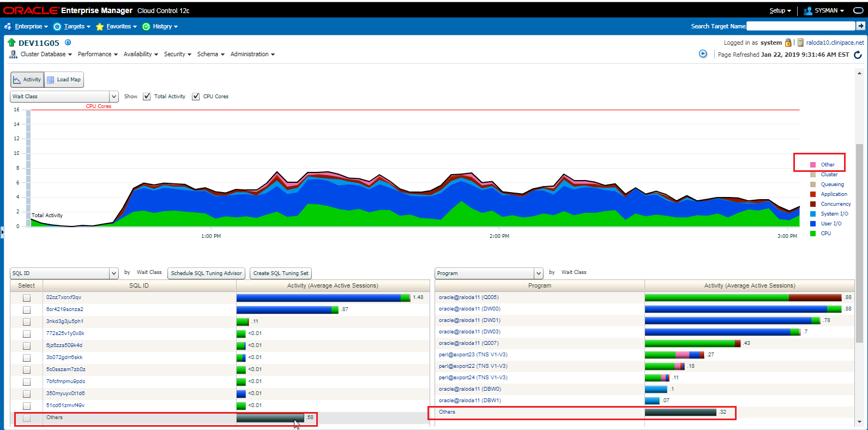Open the Program dimension dropdown

(489, 273)
